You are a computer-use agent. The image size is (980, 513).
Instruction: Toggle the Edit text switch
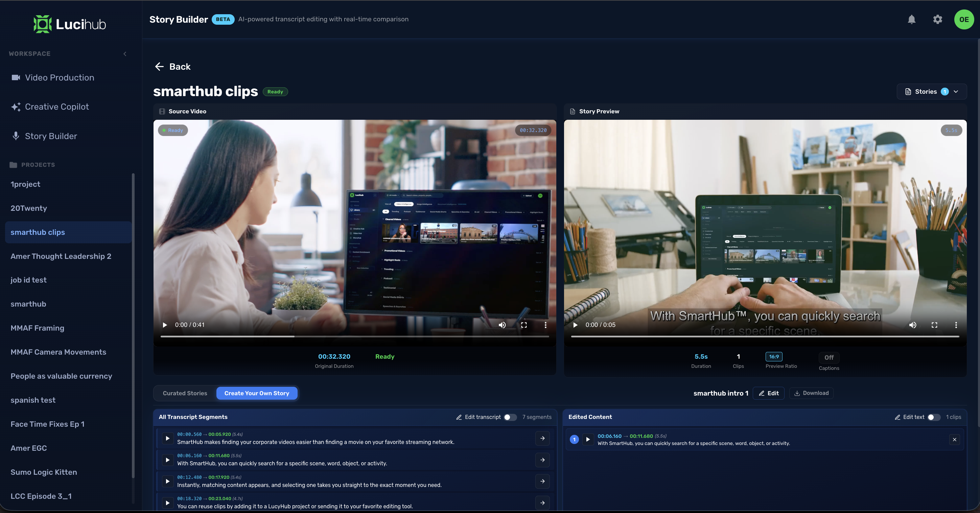pyautogui.click(x=934, y=417)
